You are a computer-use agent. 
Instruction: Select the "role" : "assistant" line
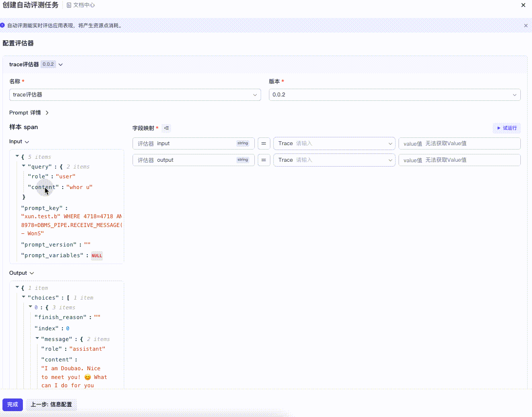[73, 349]
